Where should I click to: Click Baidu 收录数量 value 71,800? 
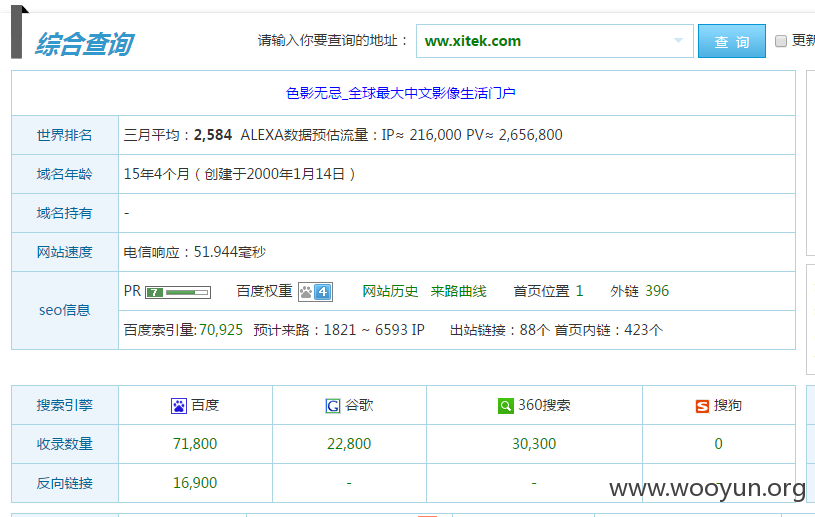195,444
